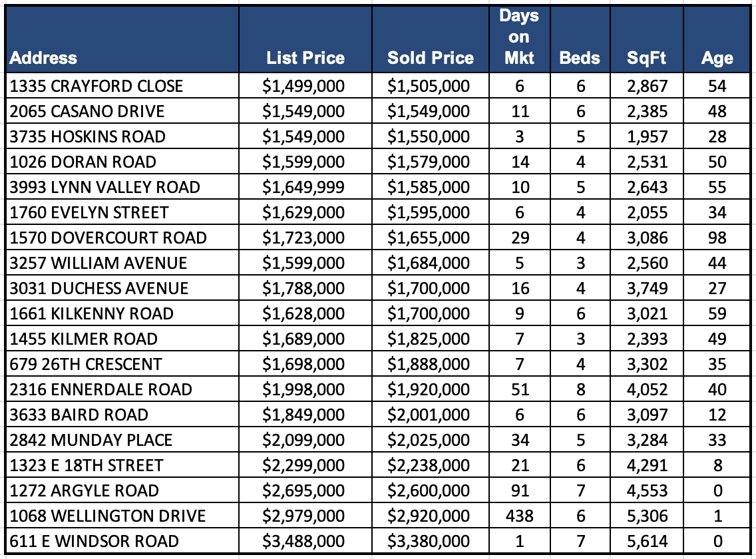The image size is (756, 559).
Task: Click the Sold Price column header
Action: [x=431, y=58]
